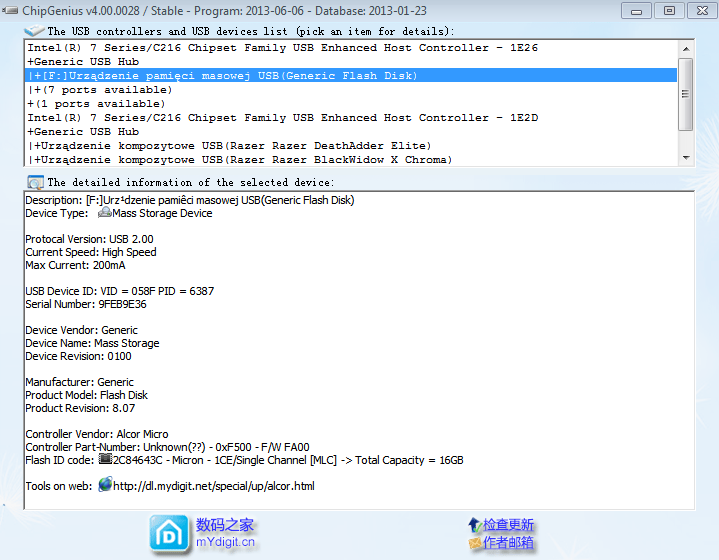Click the globe icon next to Tools on web

point(105,484)
